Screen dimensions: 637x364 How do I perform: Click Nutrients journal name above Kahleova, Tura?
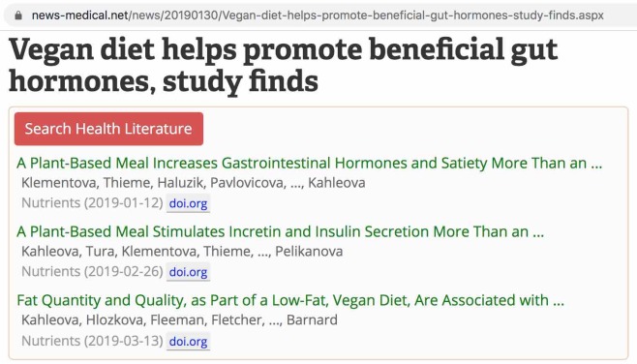[50, 202]
